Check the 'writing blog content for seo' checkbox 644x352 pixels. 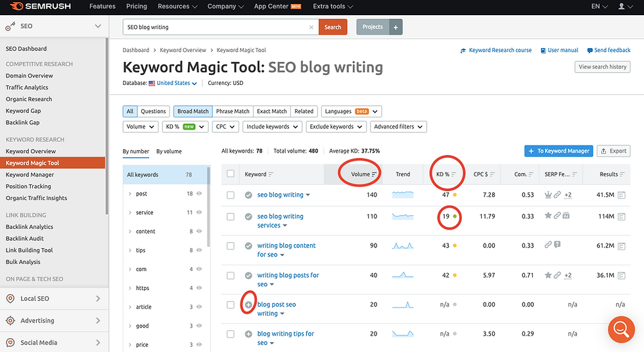pos(231,246)
